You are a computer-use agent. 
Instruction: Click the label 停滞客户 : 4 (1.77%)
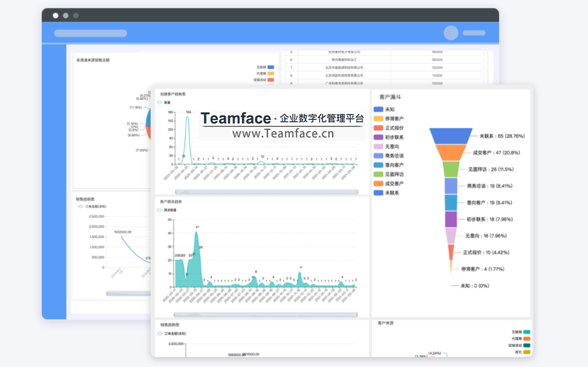[x=483, y=269]
